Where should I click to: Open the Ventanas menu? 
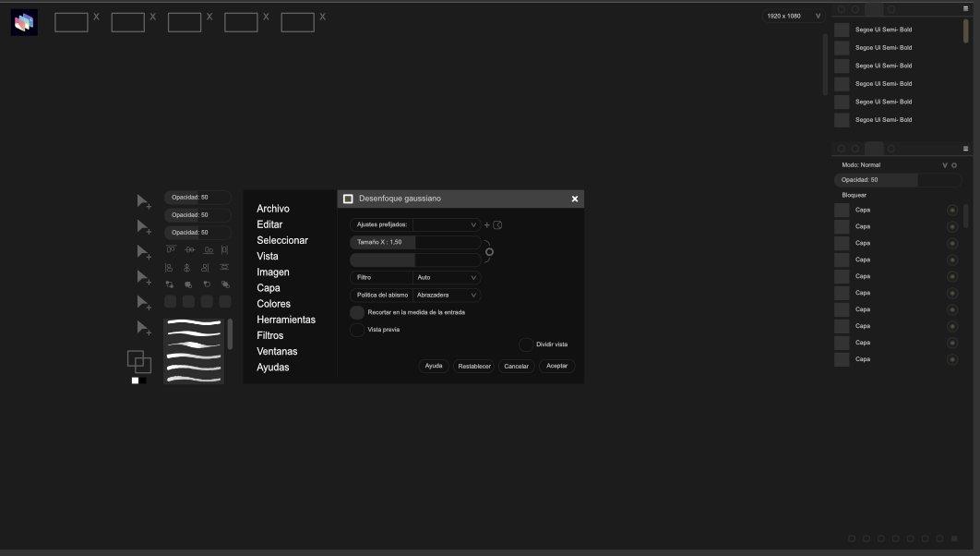(277, 352)
